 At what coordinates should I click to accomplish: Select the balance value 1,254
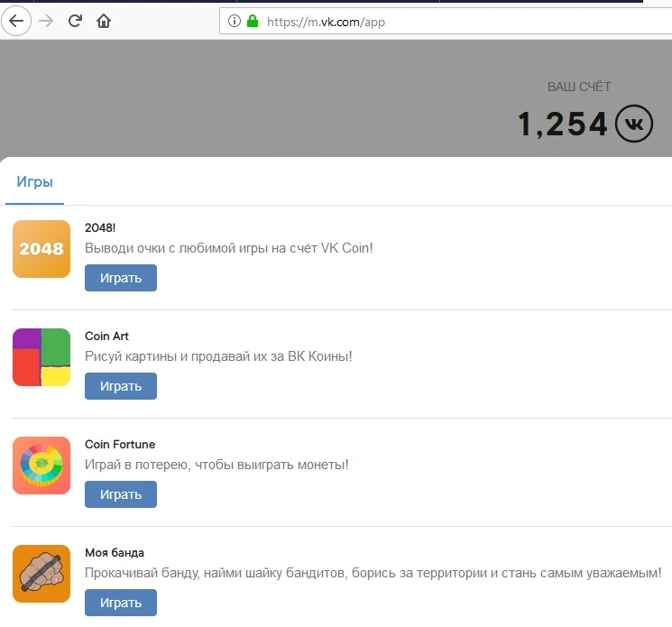[x=562, y=124]
